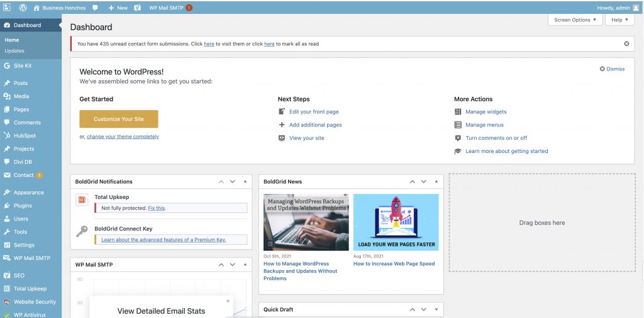This screenshot has width=644, height=318.
Task: Click the Settings icon in sidebar
Action: (x=7, y=245)
